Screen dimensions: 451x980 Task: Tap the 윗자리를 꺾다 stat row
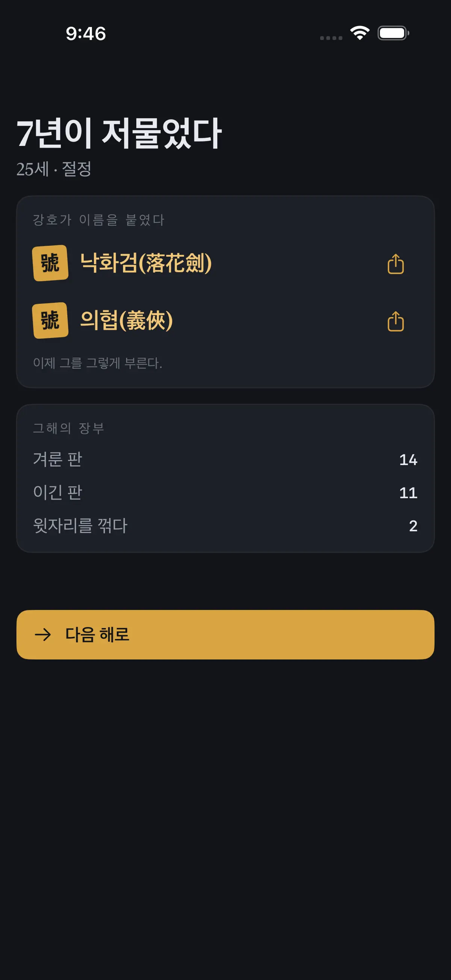click(225, 526)
